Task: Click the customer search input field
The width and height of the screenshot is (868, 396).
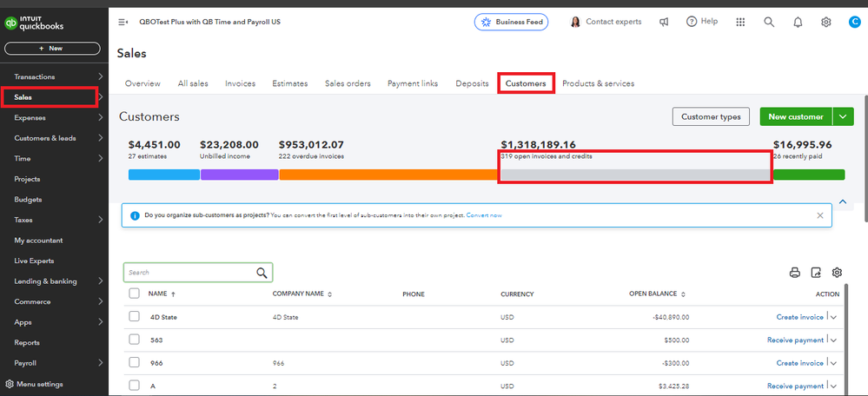Action: coord(191,273)
